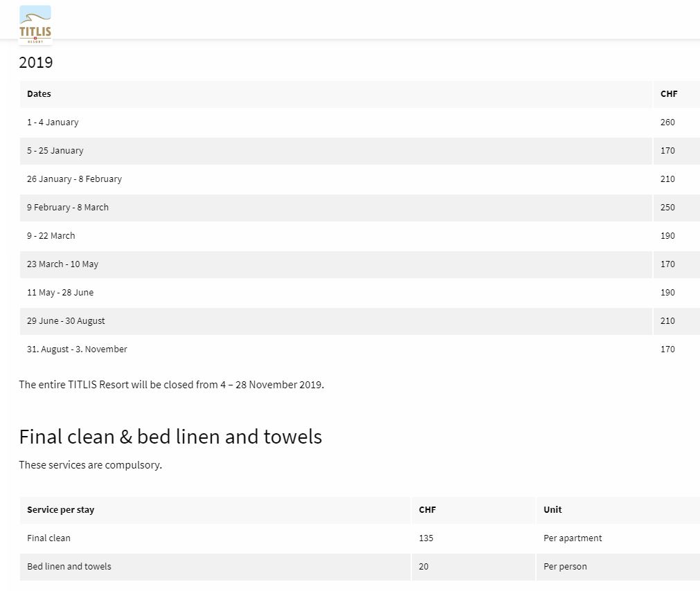Click the TITLIS Resort logo
700x591 pixels.
(x=35, y=25)
